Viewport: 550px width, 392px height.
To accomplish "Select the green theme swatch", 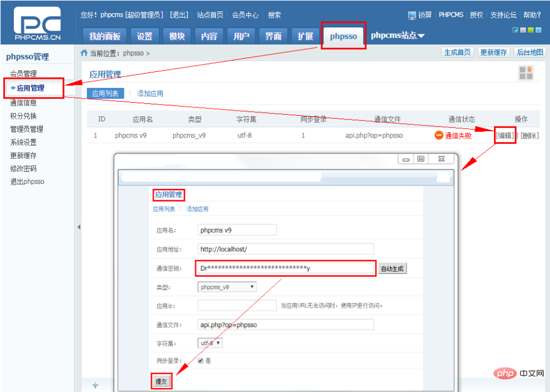I will [531, 30].
